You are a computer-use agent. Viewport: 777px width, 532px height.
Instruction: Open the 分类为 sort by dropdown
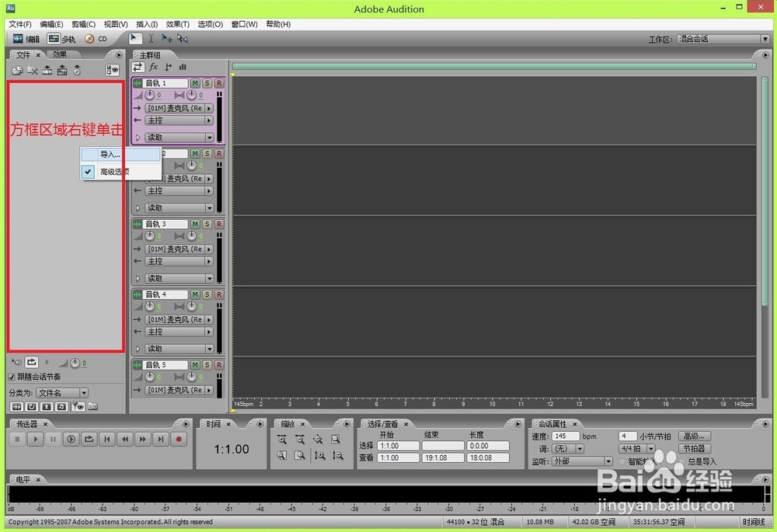pyautogui.click(x=61, y=393)
